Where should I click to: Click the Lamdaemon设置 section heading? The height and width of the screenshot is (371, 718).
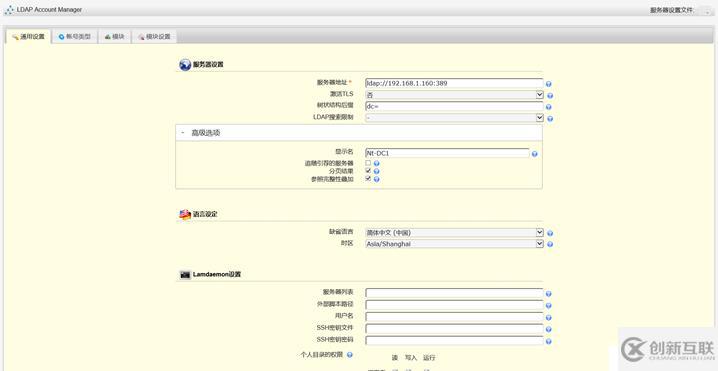(217, 274)
